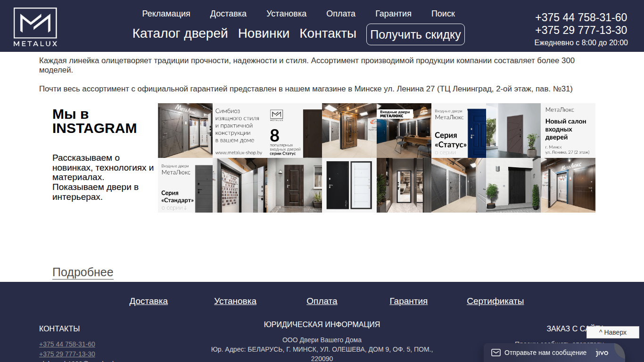The height and width of the screenshot is (362, 644).
Task: Click the paragraph starting Каждая линейка олицетворяет
Action: (x=307, y=66)
